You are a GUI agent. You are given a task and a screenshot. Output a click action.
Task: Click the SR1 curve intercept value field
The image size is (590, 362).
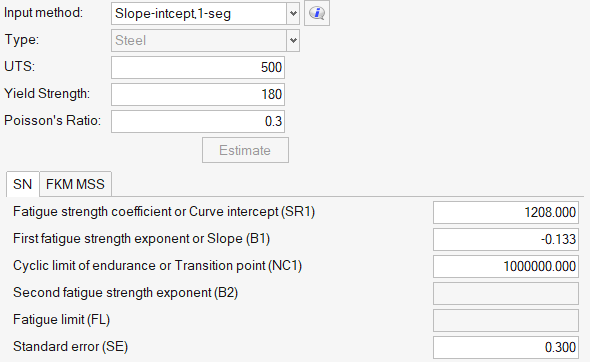(506, 212)
